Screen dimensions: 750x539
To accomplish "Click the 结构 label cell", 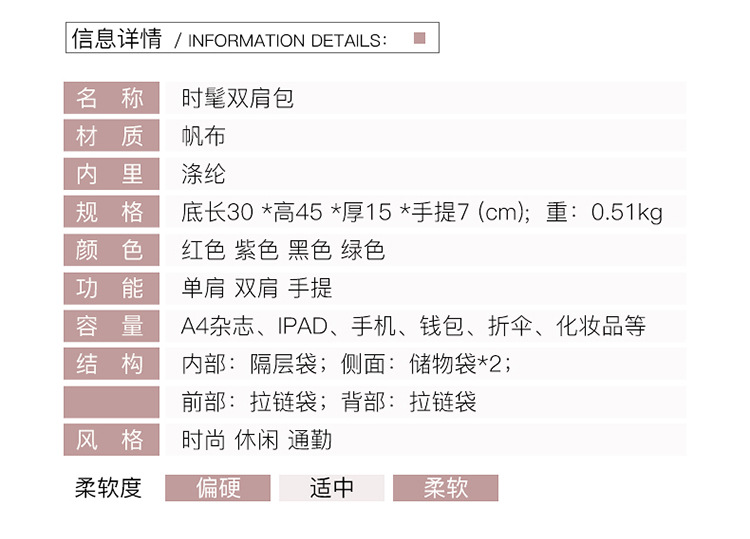I will point(111,364).
